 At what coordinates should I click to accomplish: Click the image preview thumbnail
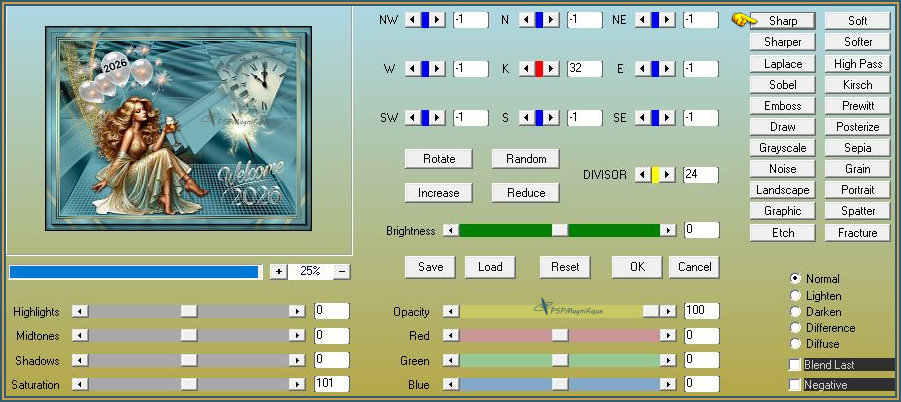[x=179, y=128]
